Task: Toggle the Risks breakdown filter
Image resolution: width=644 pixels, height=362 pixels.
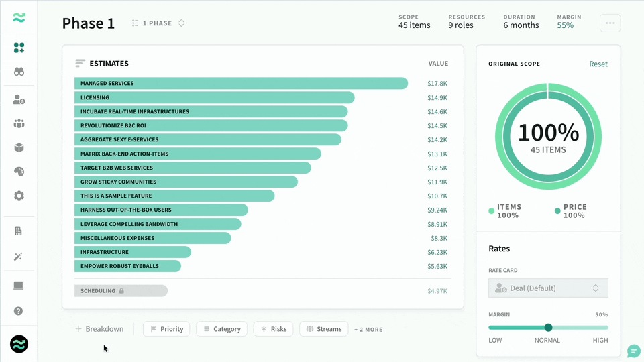Action: click(273, 329)
